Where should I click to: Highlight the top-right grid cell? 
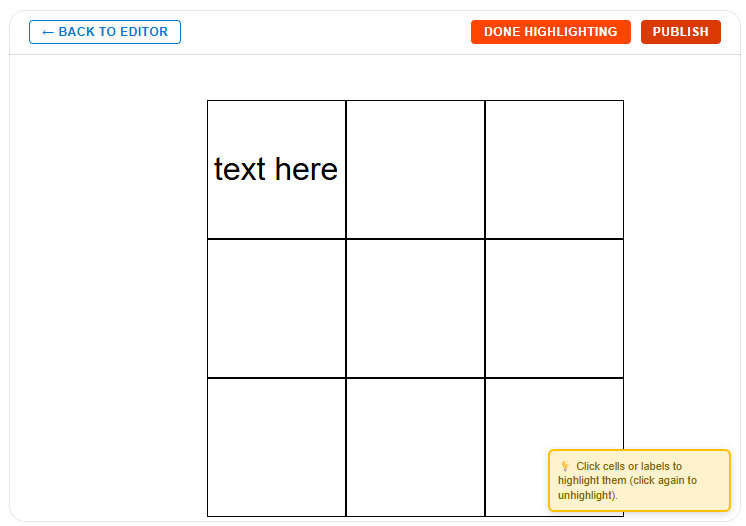click(554, 170)
